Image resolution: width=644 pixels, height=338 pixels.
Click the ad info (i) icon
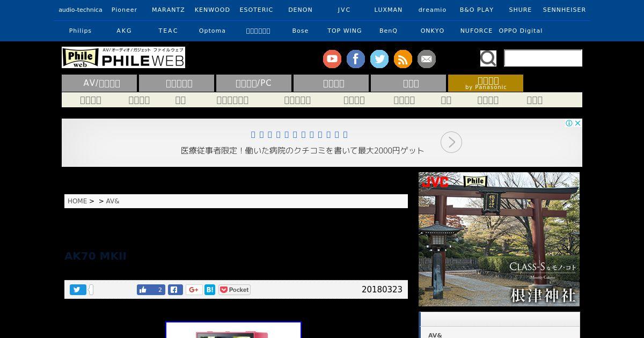(569, 123)
